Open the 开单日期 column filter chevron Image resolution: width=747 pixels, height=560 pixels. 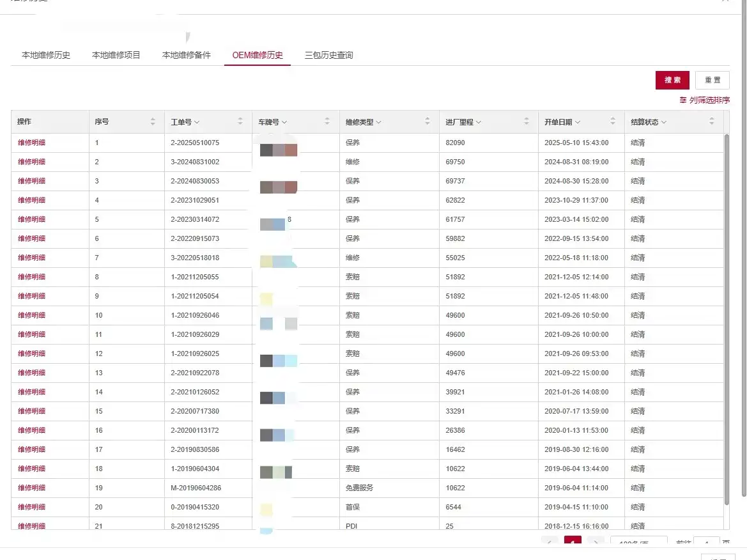point(578,123)
